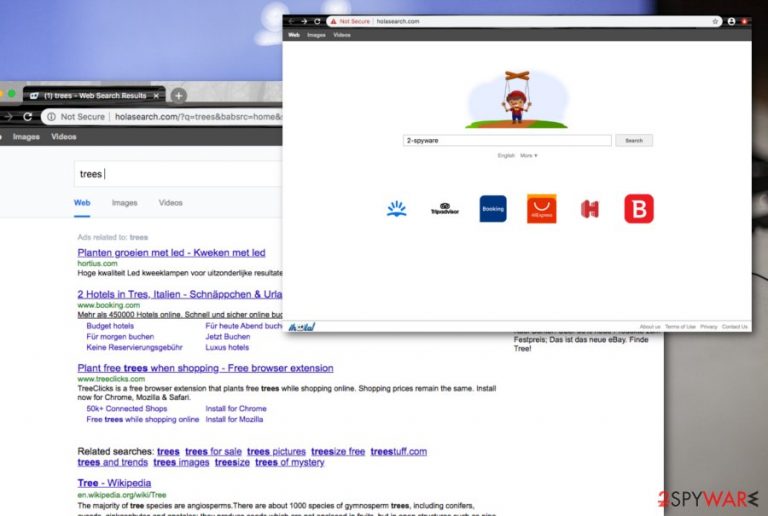768x516 pixels.
Task: Click the English language link
Action: (506, 155)
